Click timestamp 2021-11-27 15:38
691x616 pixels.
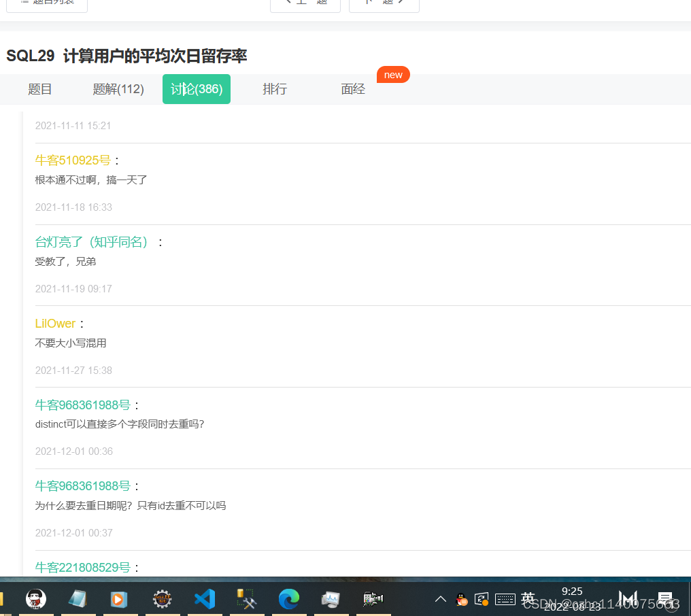pos(73,370)
